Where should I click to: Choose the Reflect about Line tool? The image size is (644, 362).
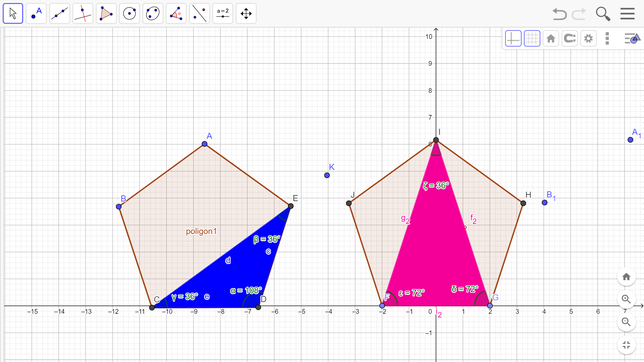(199, 13)
